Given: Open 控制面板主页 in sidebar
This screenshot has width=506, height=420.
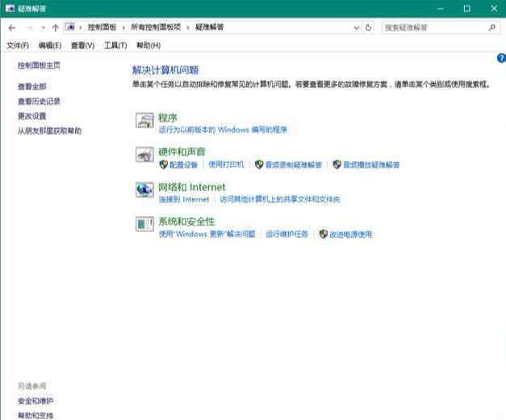Looking at the screenshot, I should pyautogui.click(x=39, y=66).
